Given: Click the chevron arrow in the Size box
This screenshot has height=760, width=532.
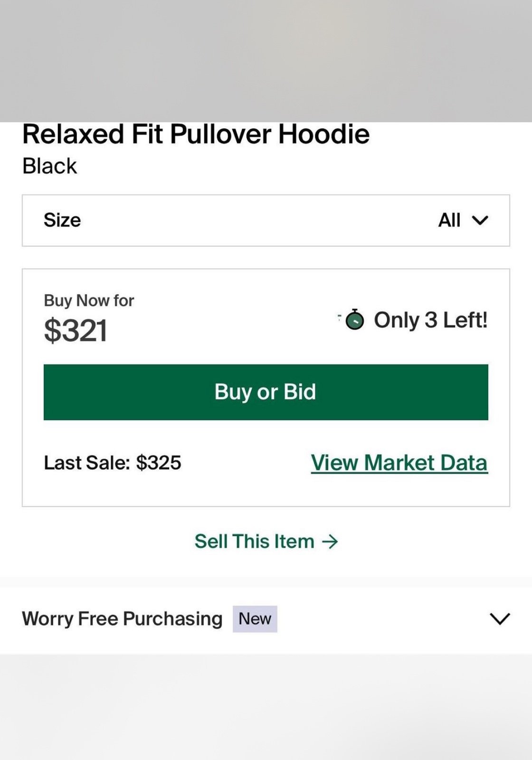Looking at the screenshot, I should (480, 220).
